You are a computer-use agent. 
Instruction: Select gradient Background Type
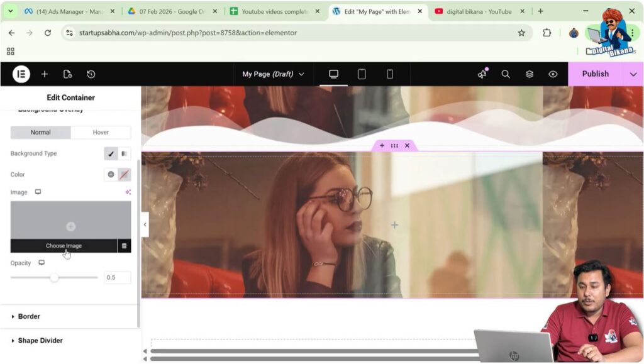(x=125, y=153)
